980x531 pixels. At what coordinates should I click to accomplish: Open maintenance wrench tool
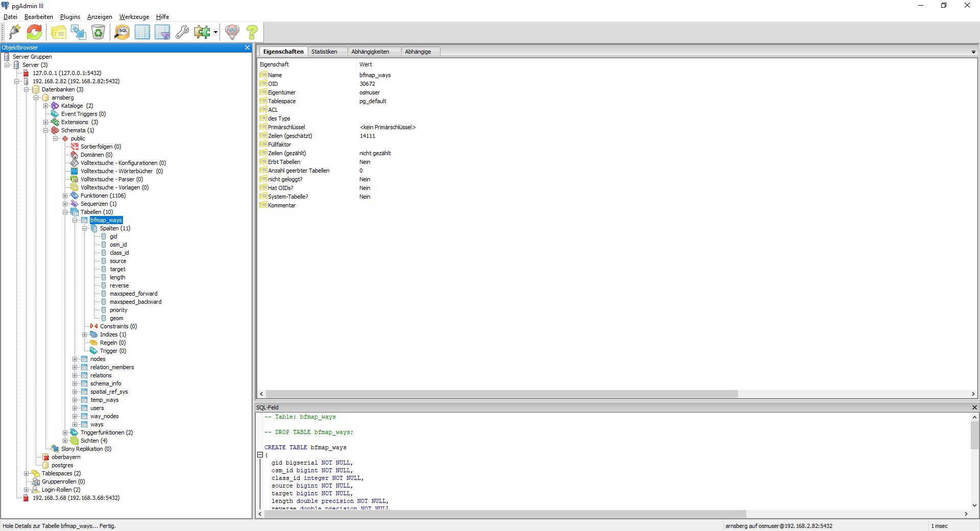coord(182,32)
